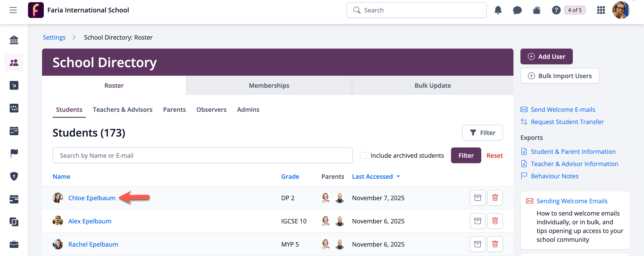Open Send Welcome E-mails link
This screenshot has height=256, width=644.
[x=563, y=110]
